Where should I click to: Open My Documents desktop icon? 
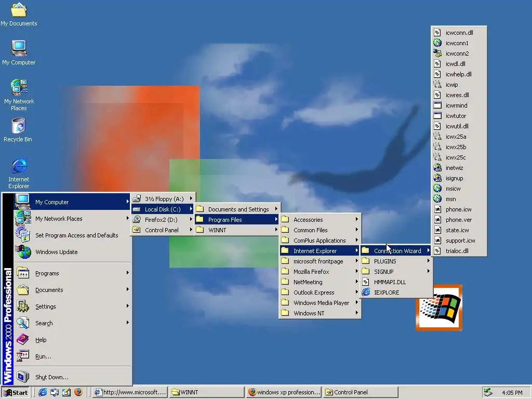19,14
